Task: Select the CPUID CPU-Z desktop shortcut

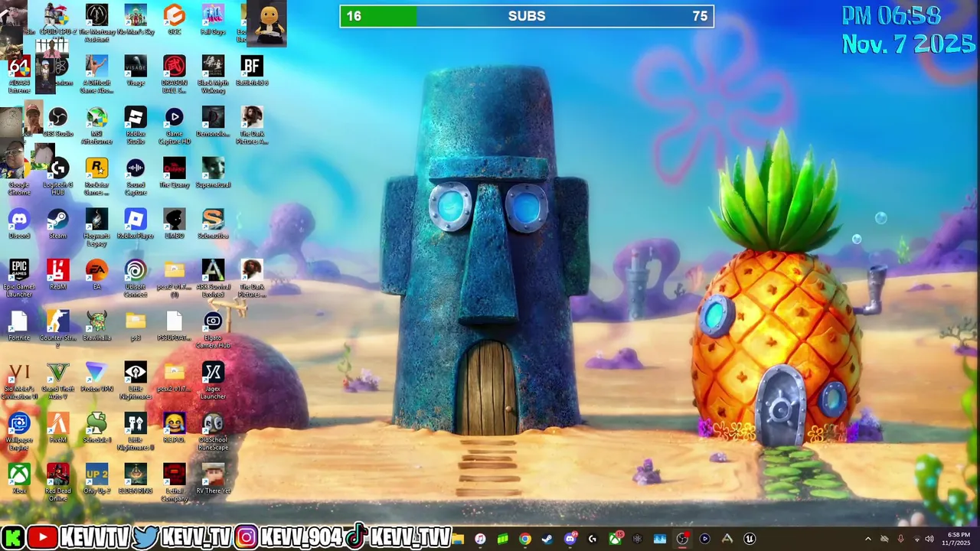Action: pyautogui.click(x=57, y=21)
